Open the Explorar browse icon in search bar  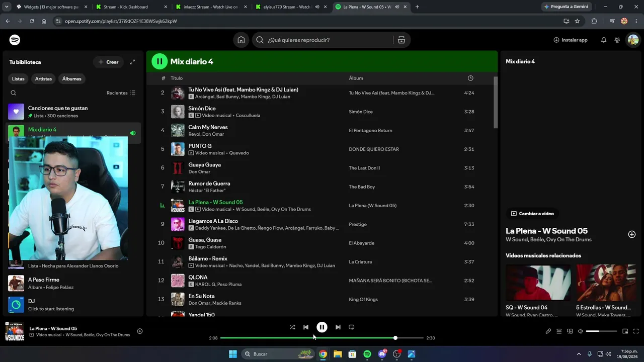401,40
